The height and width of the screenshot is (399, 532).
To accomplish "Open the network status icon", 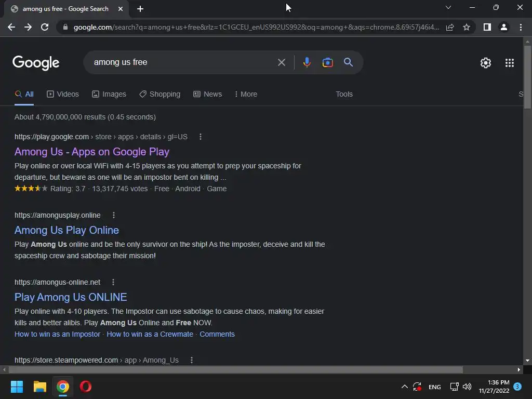I will point(454,387).
